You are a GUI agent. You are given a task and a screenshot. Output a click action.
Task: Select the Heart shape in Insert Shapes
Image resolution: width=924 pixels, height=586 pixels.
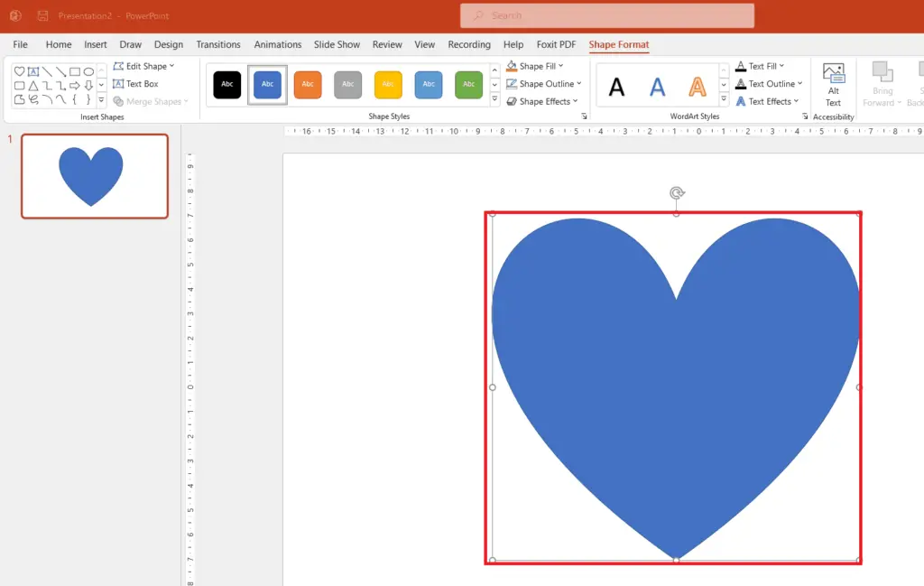coord(19,71)
